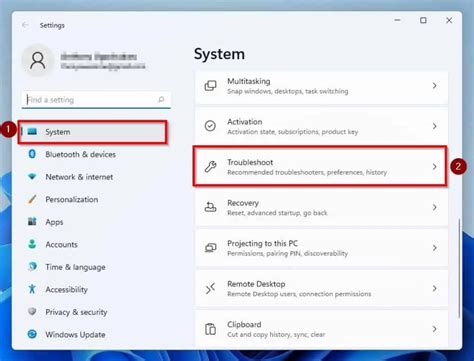474x361 pixels.
Task: Open Time & language settings
Action: pyautogui.click(x=75, y=267)
